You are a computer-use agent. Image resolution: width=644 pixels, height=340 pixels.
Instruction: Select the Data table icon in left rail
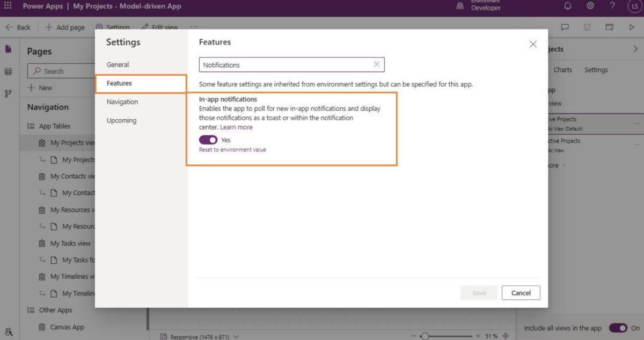pyautogui.click(x=8, y=71)
